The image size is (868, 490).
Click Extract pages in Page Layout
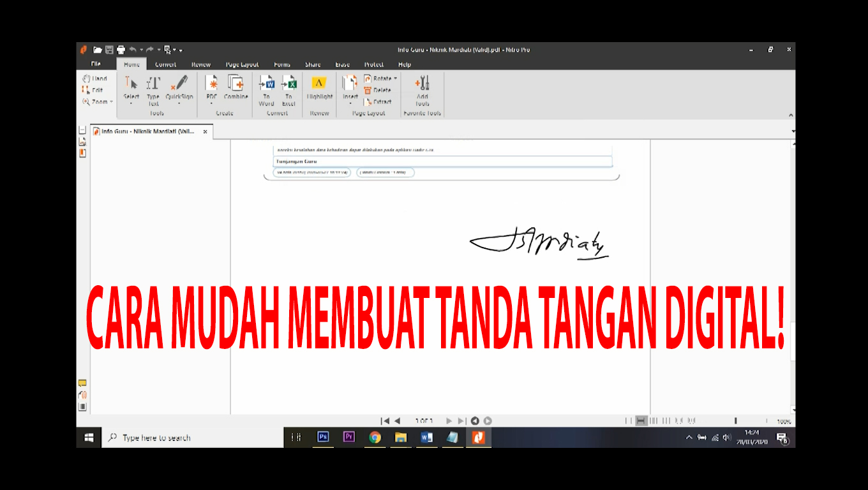(x=378, y=101)
